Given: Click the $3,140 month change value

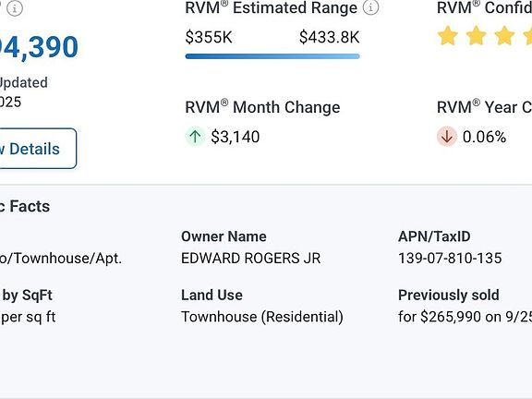Looking at the screenshot, I should pyautogui.click(x=236, y=137).
